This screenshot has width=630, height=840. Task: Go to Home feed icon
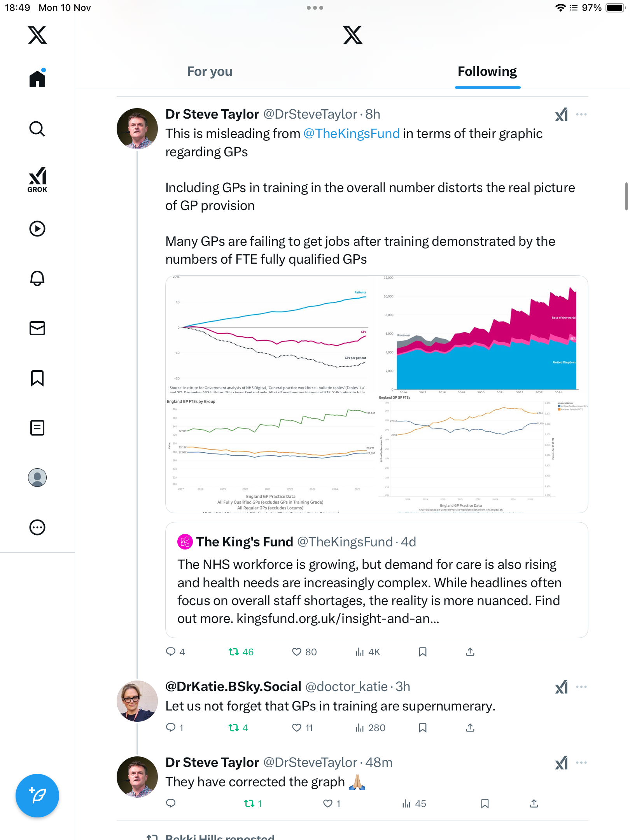(x=37, y=79)
